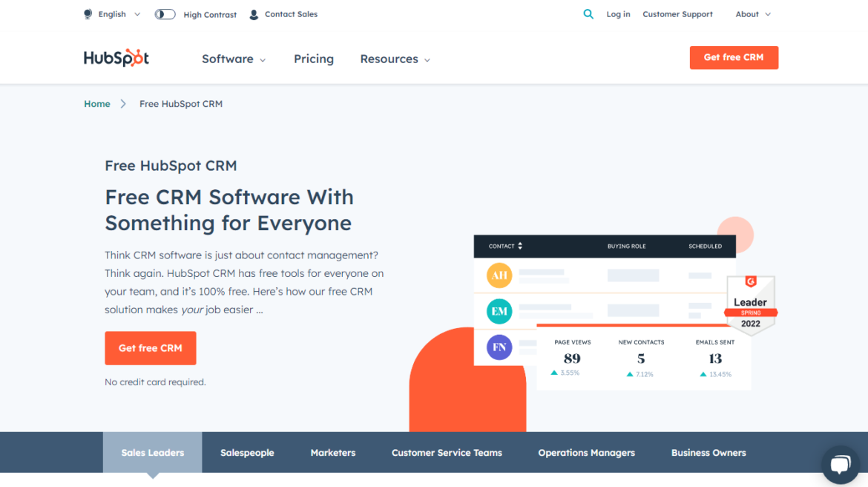Viewport: 868px width, 487px height.
Task: Expand the Resources menu
Action: click(395, 59)
